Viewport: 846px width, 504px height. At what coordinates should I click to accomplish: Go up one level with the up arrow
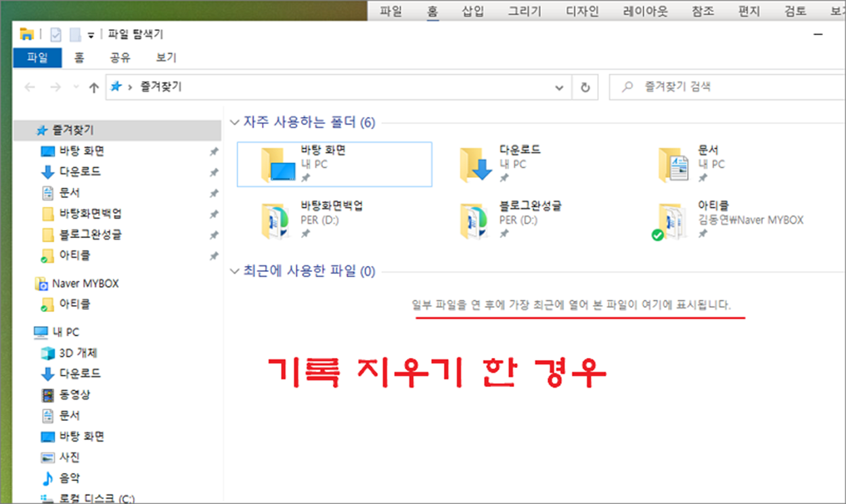94,87
